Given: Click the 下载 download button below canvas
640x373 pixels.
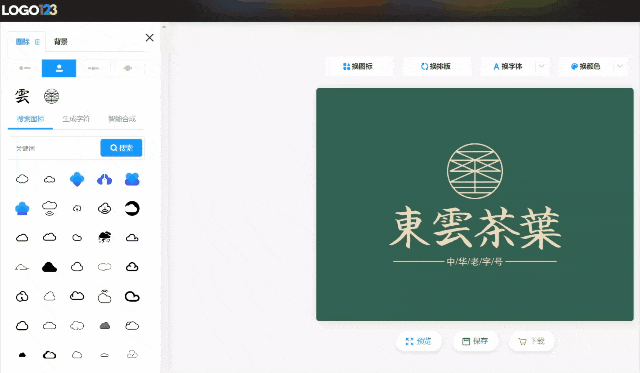Looking at the screenshot, I should (x=531, y=341).
